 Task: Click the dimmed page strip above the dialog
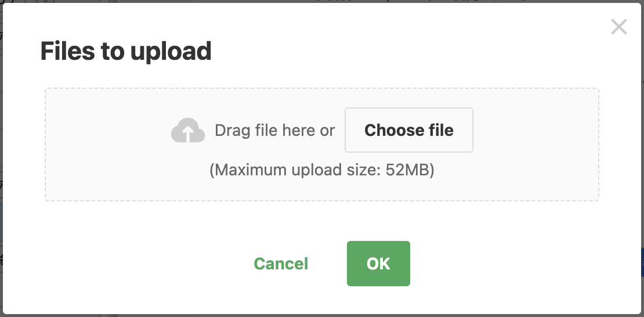click(x=322, y=1)
